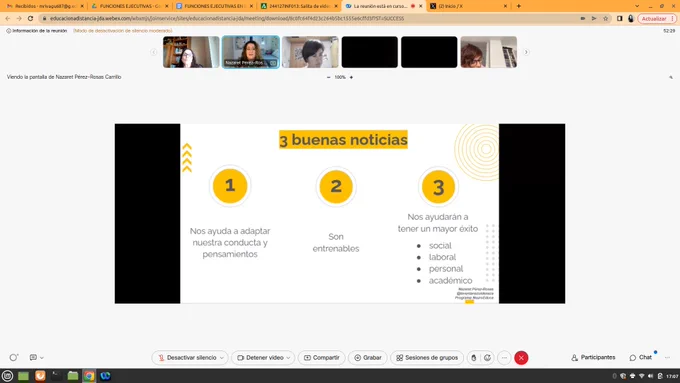Select the last participant thumbnail with glasses
The height and width of the screenshot is (383, 680).
coord(489,52)
